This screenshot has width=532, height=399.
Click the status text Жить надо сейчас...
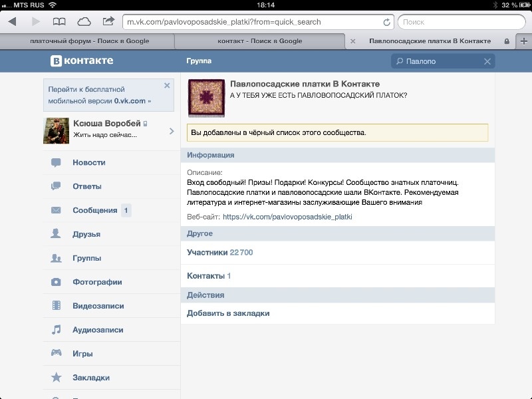pos(105,135)
